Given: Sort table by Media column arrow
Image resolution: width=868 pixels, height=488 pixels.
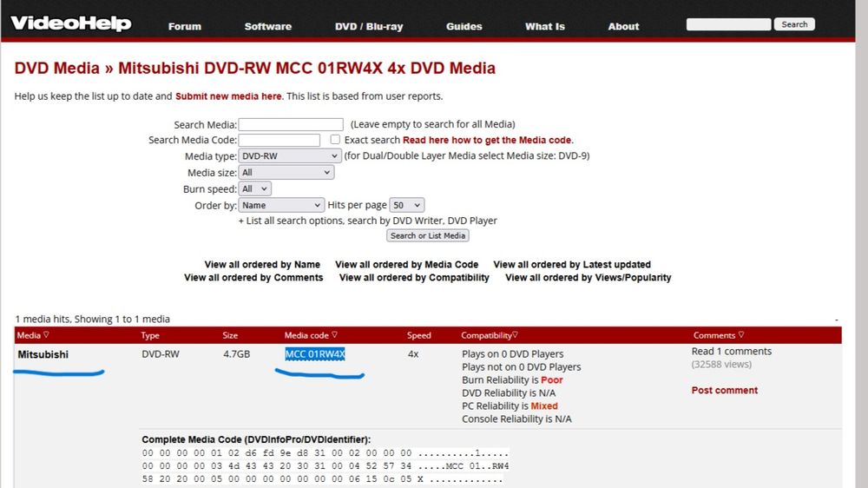Looking at the screenshot, I should [47, 334].
